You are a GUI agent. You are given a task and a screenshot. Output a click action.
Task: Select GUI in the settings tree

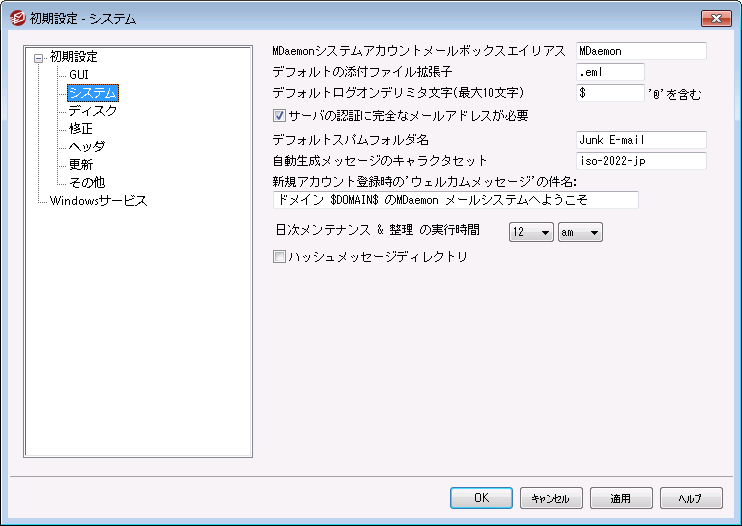pyautogui.click(x=78, y=75)
